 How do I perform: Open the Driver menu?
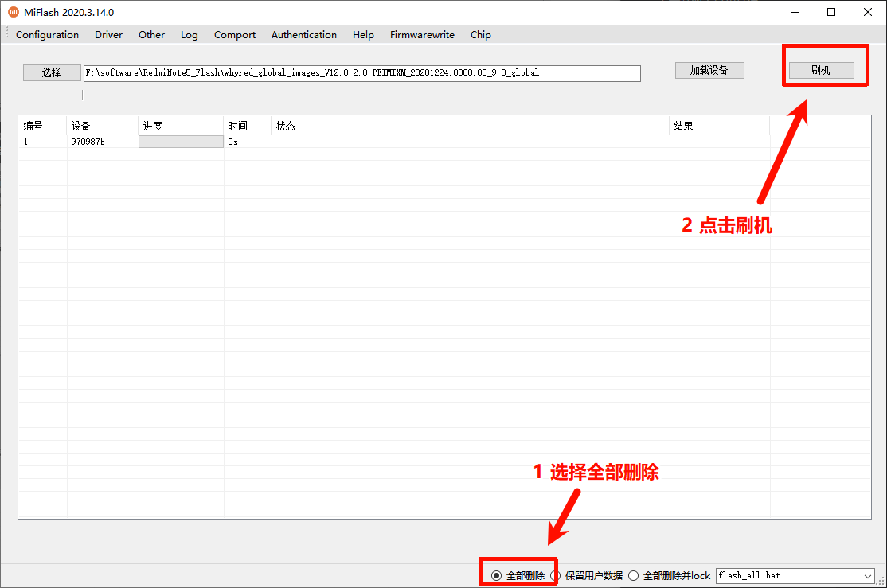[108, 35]
